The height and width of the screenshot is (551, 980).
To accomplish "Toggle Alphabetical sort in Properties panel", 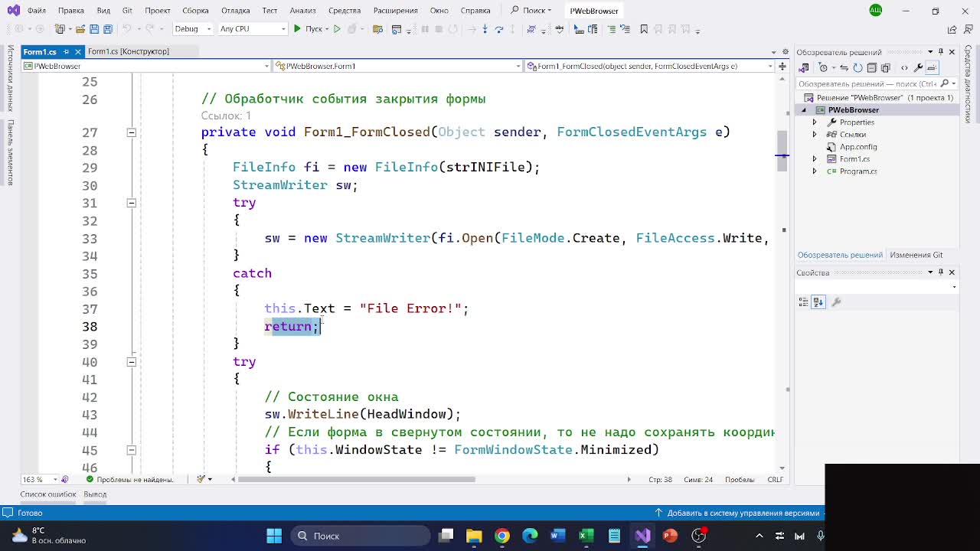I will click(818, 302).
